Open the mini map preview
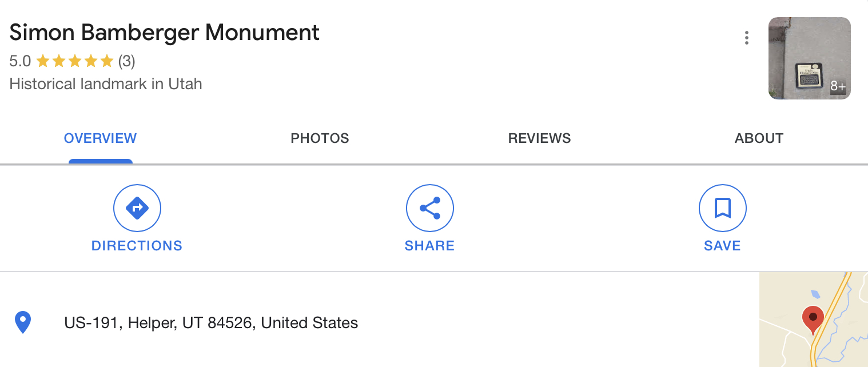Screen dimensions: 868x367 click(814, 320)
